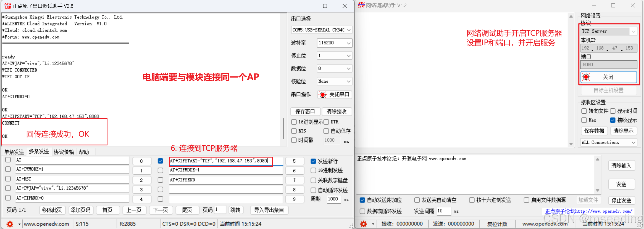Viewport: 644px width, 229px height.
Task: Expand the parity None dropdown
Action: [349, 81]
